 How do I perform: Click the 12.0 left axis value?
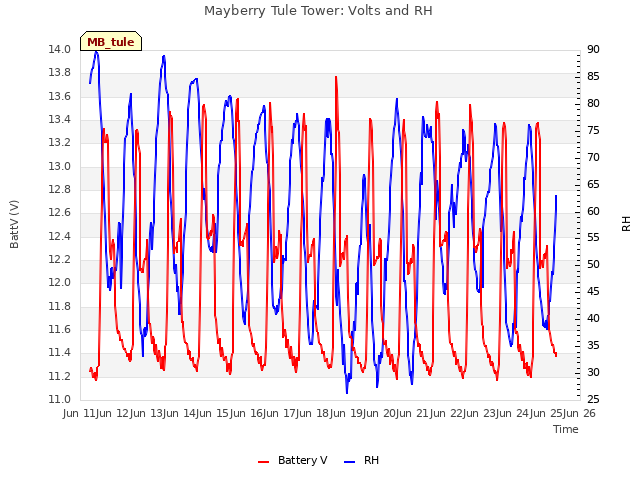pyautogui.click(x=59, y=282)
